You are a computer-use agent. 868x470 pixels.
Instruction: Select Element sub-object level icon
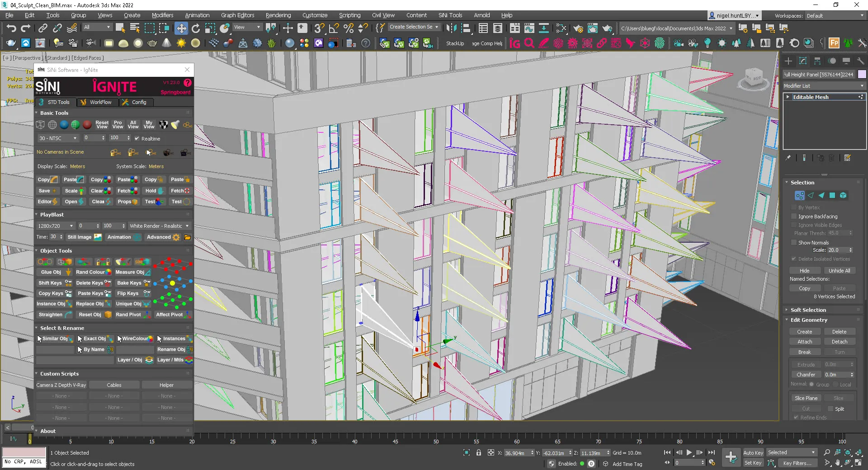click(x=843, y=195)
